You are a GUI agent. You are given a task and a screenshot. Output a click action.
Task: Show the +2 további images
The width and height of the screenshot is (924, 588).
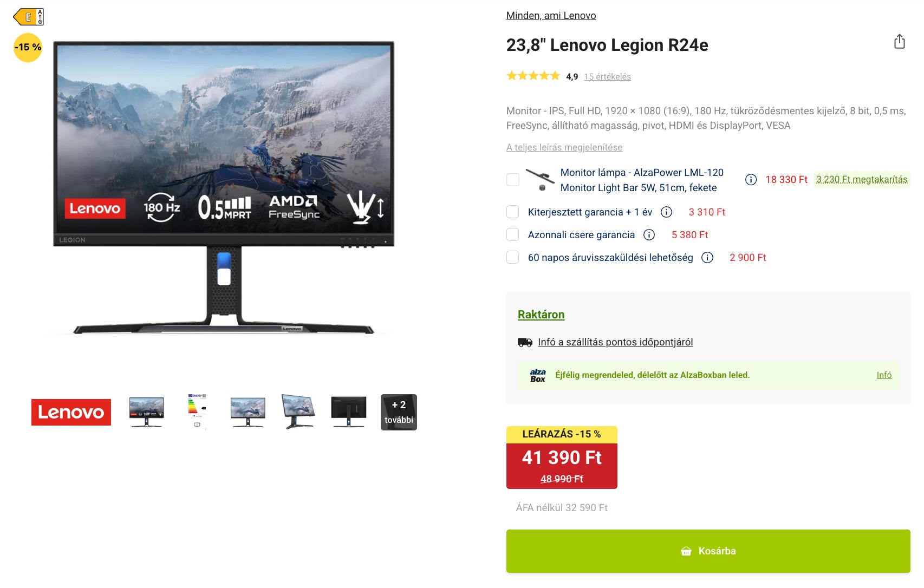coord(399,412)
